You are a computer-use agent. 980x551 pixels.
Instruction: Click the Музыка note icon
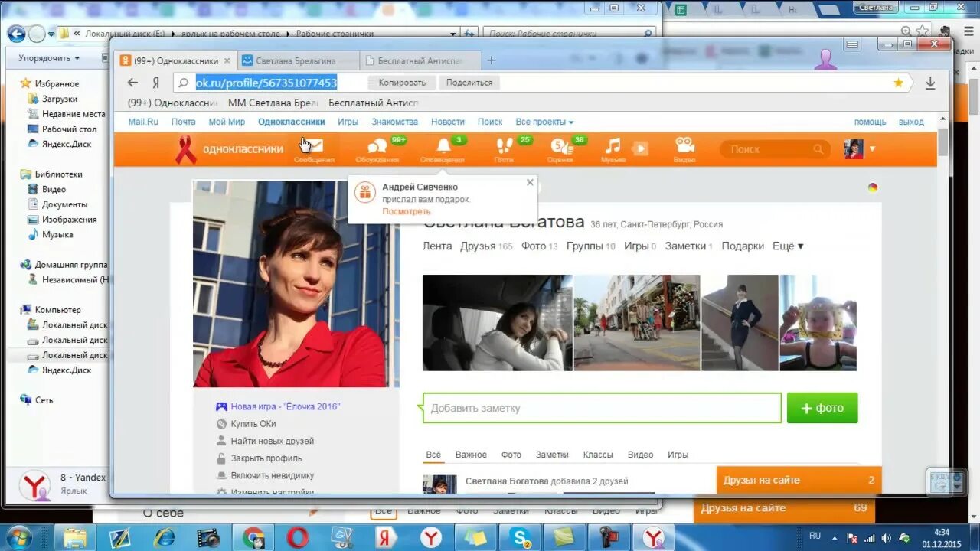pyautogui.click(x=612, y=146)
